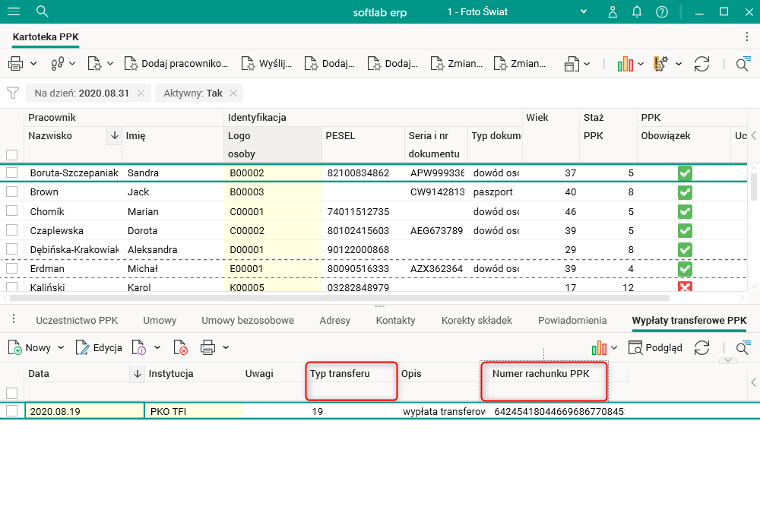Click the delete record icon in lower toolbar

(x=180, y=347)
